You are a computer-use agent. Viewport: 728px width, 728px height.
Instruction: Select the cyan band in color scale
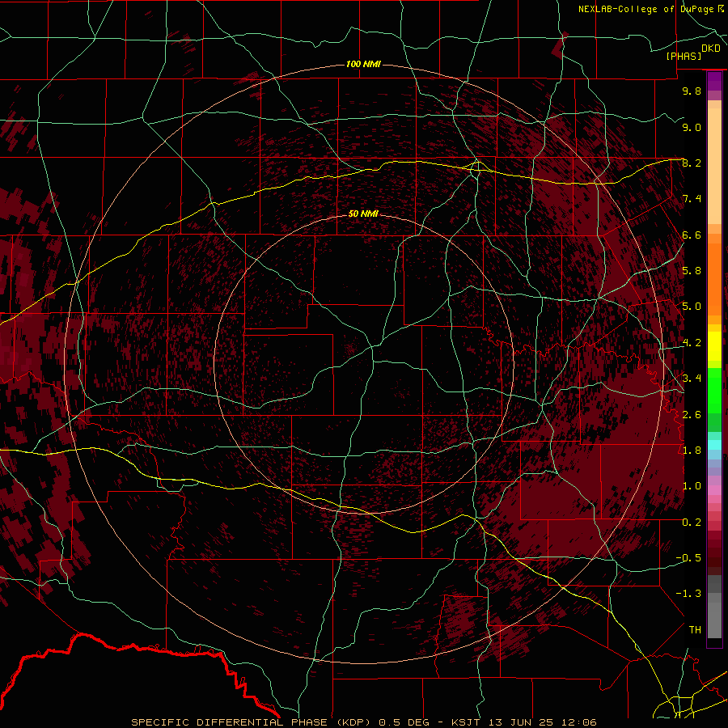tap(714, 445)
